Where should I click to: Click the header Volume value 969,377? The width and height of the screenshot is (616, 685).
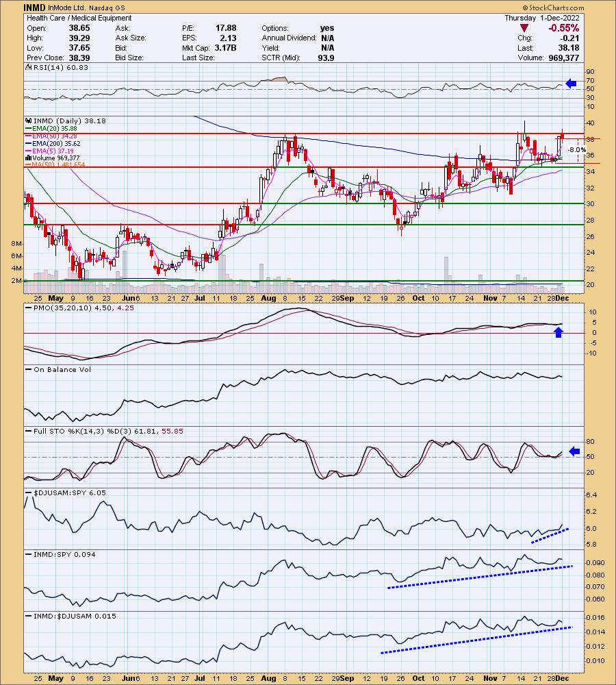[564, 58]
